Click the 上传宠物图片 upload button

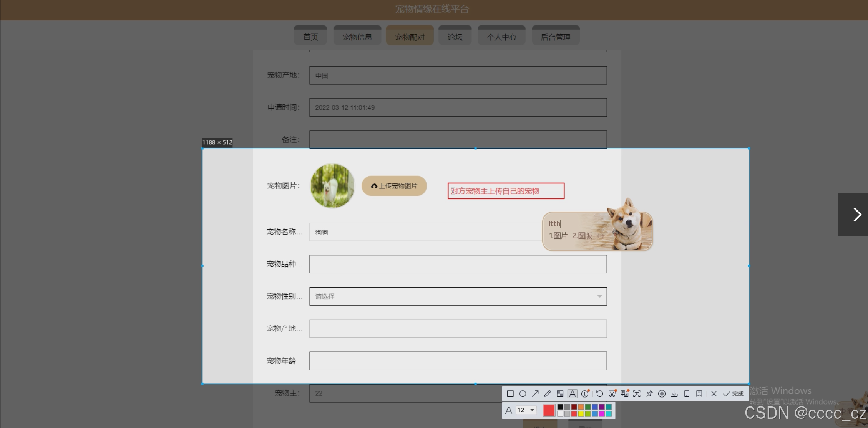click(394, 186)
